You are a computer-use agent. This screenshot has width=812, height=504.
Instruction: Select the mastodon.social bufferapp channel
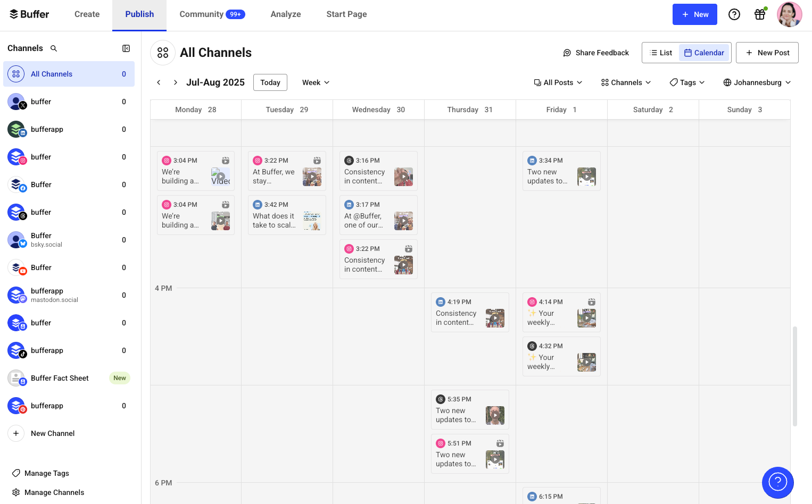coord(69,295)
